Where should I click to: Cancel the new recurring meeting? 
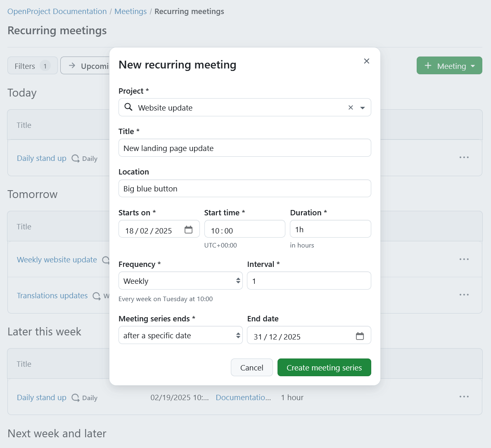pyautogui.click(x=251, y=367)
